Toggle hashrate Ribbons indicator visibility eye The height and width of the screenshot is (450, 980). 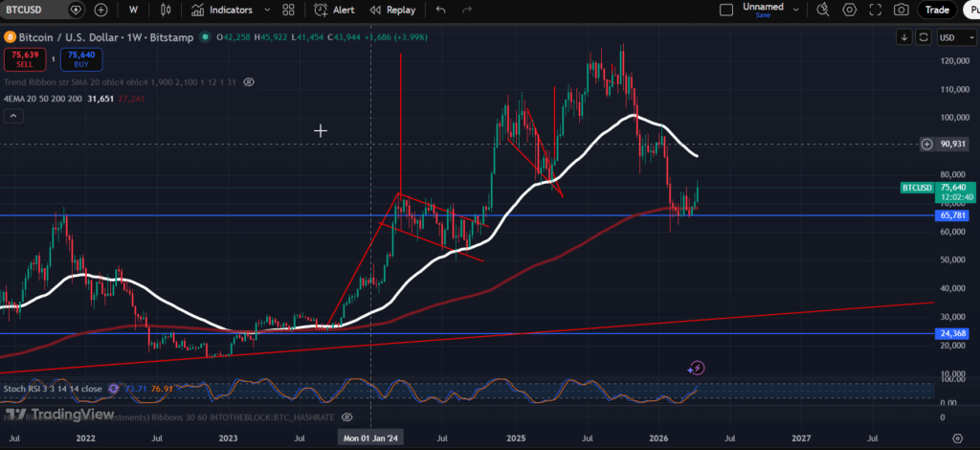point(347,417)
